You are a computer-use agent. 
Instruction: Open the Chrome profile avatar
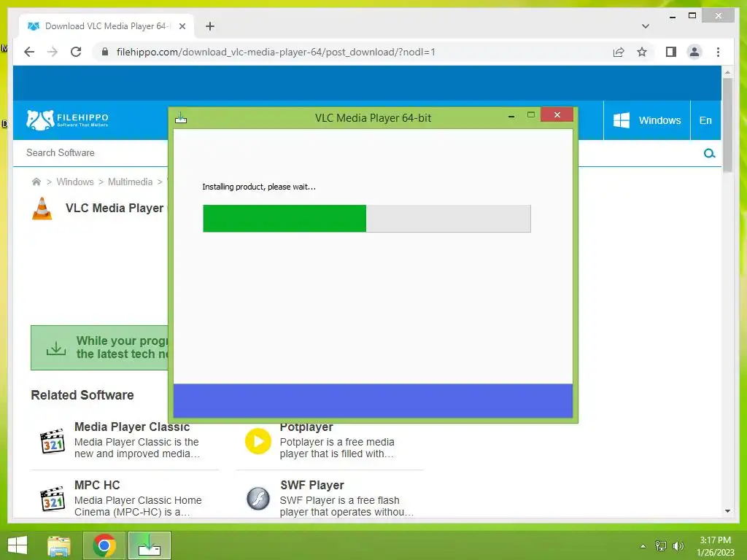[x=694, y=52]
